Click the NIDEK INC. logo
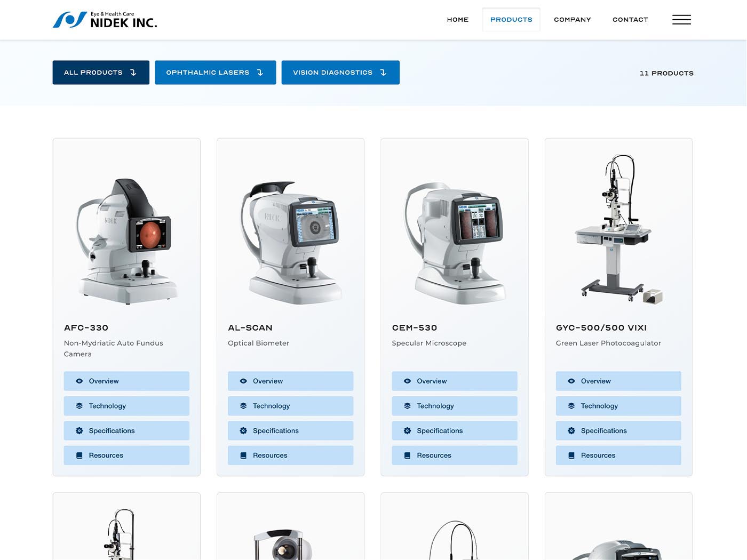747x560 pixels. point(105,20)
